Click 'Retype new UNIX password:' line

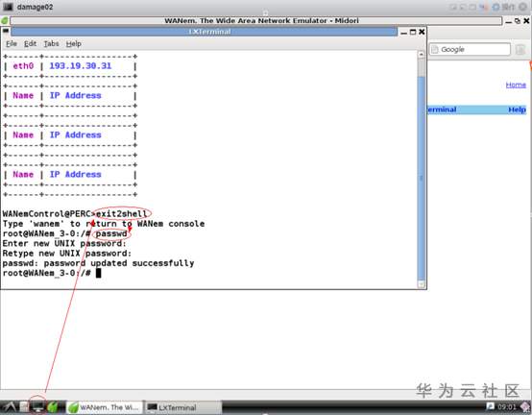click(67, 254)
